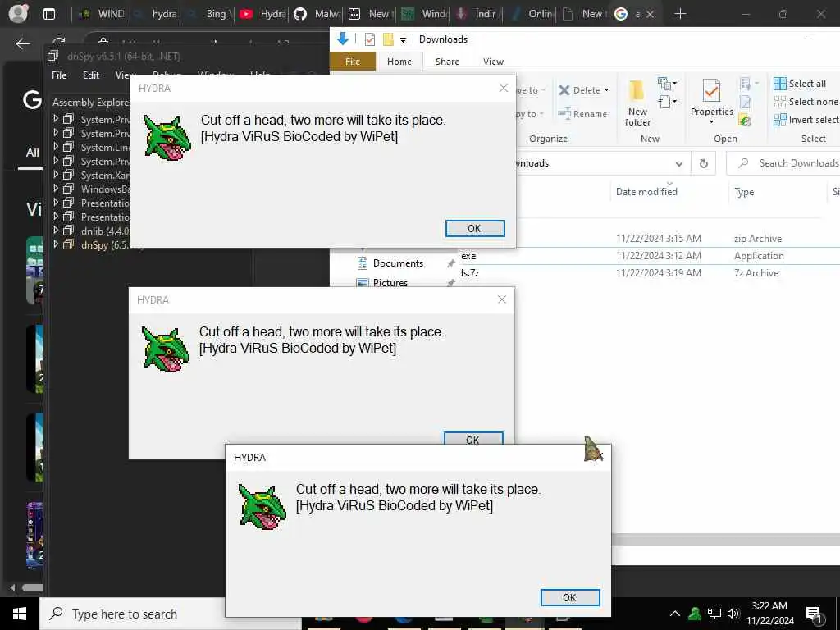Click quick access New folder icon
This screenshot has height=630, width=840.
click(x=388, y=39)
